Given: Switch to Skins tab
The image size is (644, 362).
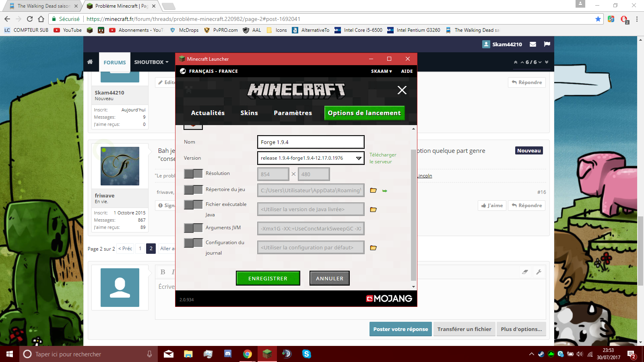Looking at the screenshot, I should pyautogui.click(x=249, y=113).
